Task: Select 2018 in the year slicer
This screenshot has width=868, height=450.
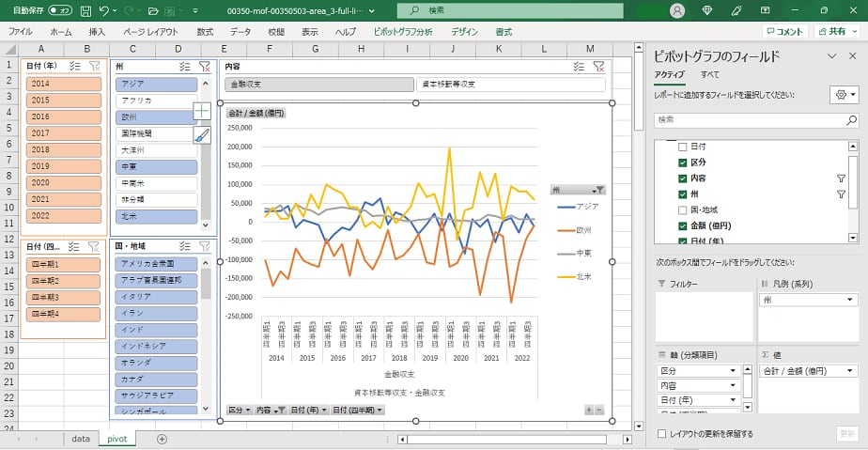Action: click(63, 149)
